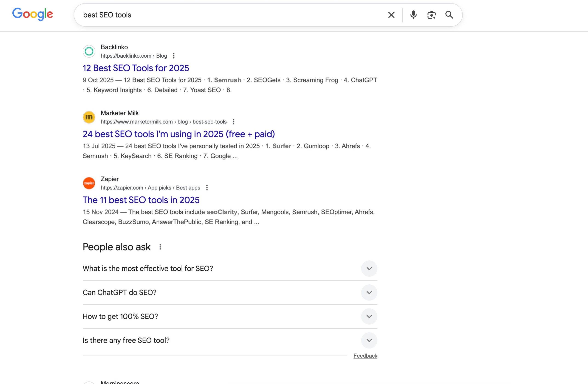Image resolution: width=588 pixels, height=384 pixels.
Task: Open Google Lens image search
Action: [x=431, y=15]
